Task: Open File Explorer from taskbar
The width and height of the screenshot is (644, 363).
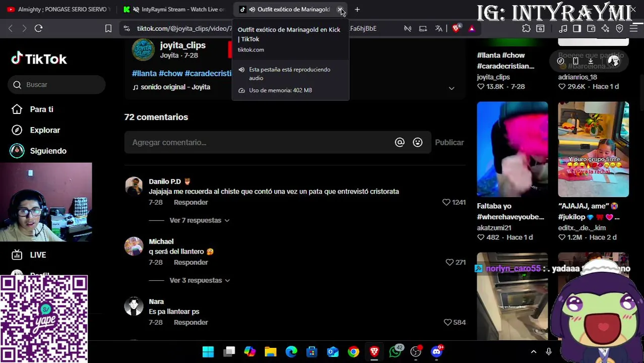Action: pos(271,351)
